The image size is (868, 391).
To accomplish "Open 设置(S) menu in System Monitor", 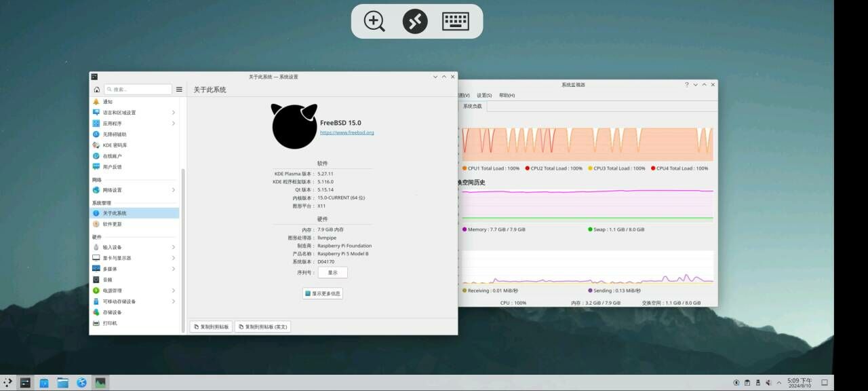I will tap(484, 95).
